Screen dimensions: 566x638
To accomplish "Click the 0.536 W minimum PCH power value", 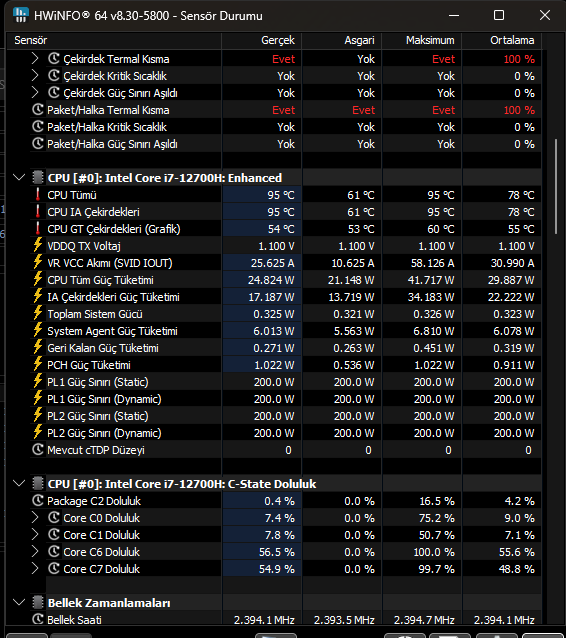I will tap(354, 365).
